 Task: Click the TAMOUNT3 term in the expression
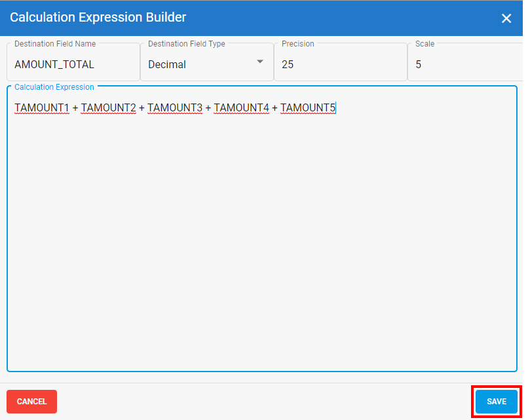coord(175,107)
